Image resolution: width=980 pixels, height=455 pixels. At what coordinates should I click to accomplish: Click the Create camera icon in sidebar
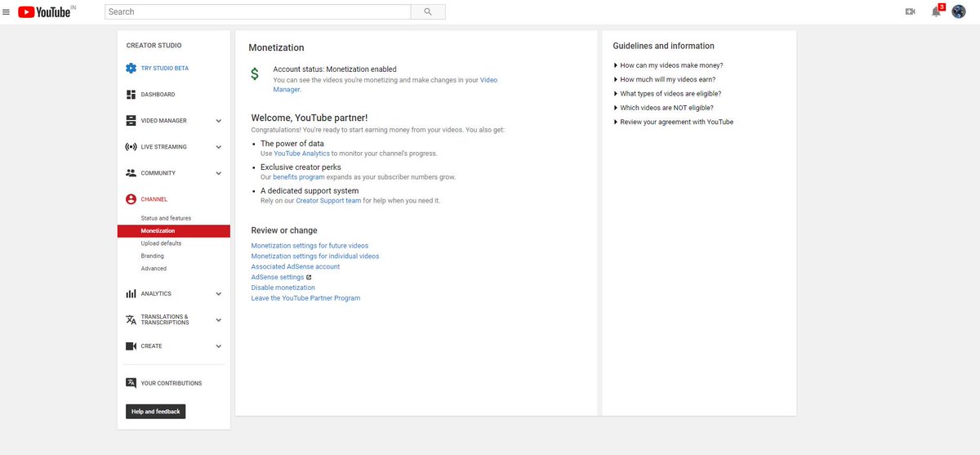click(131, 346)
